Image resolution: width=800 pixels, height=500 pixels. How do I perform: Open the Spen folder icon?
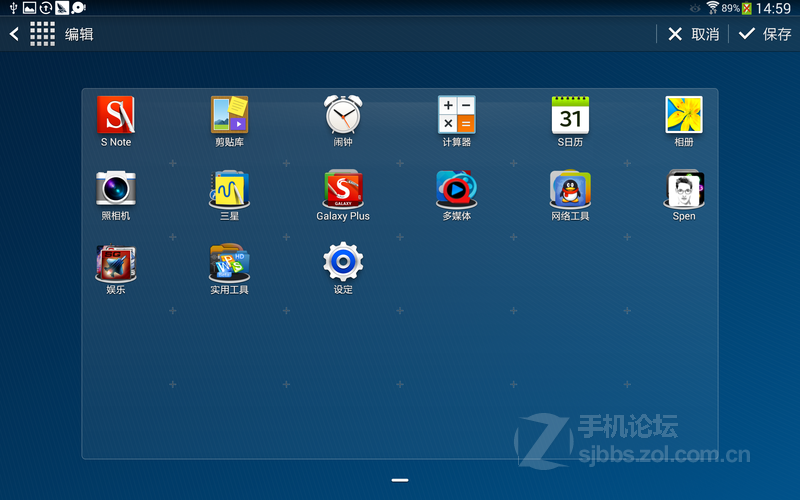(684, 189)
